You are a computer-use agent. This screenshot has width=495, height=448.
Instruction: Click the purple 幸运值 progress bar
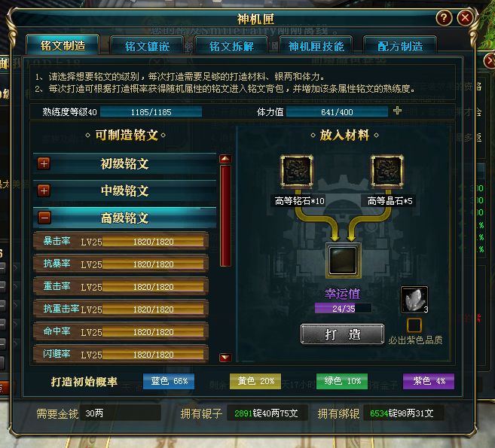click(343, 308)
